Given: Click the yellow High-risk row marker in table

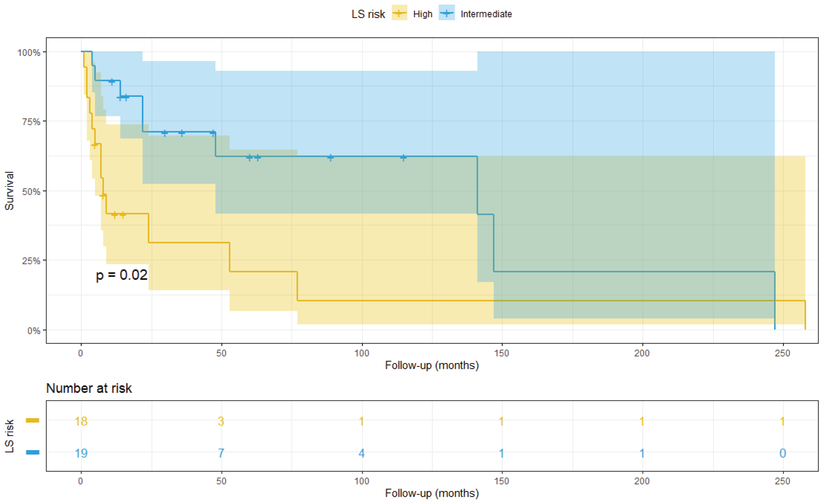Looking at the screenshot, I should coord(32,420).
